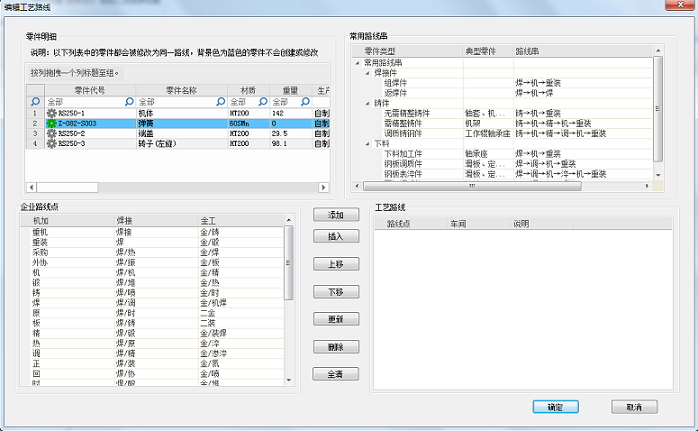The height and width of the screenshot is (431, 698).
Task: Select the 调质铸钢件 route row
Action: pyautogui.click(x=503, y=134)
